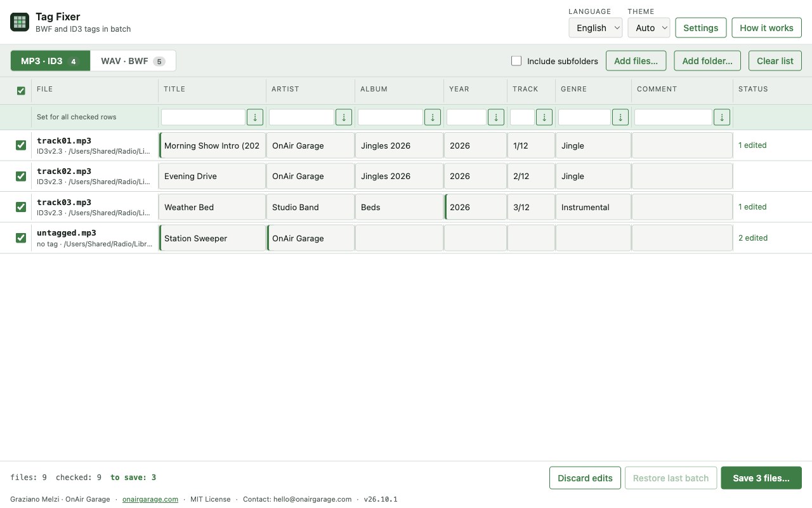Focus the bulk Artist input field
The image size is (812, 508).
pyautogui.click(x=301, y=117)
